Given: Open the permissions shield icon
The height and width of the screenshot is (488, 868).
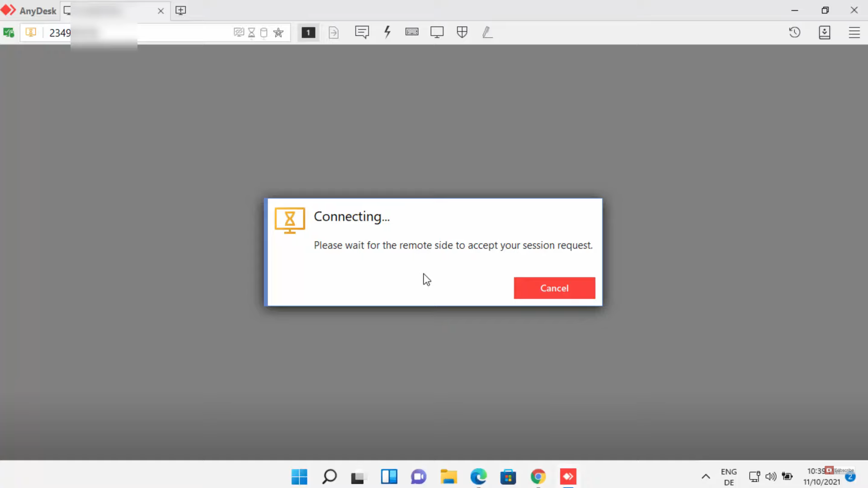Looking at the screenshot, I should [462, 33].
